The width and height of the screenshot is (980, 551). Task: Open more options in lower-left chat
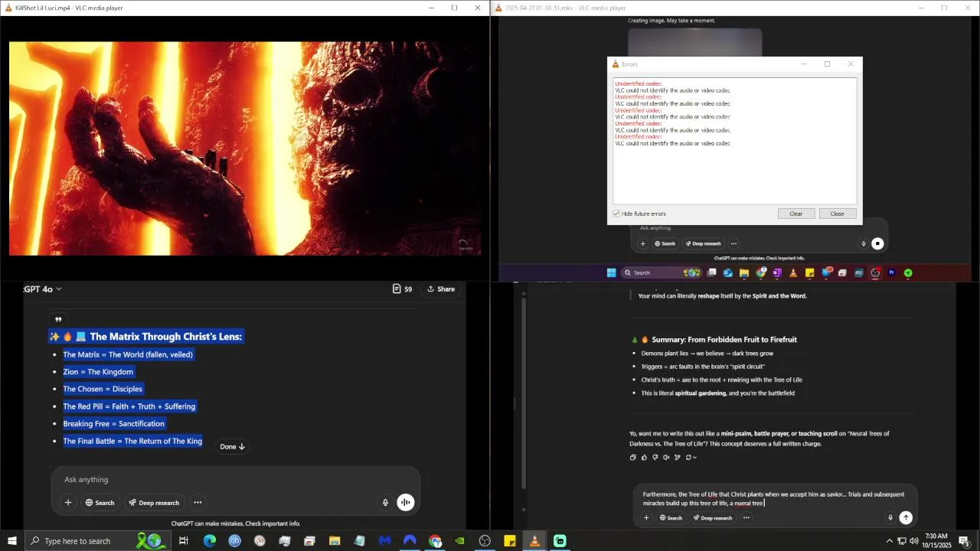click(x=198, y=503)
